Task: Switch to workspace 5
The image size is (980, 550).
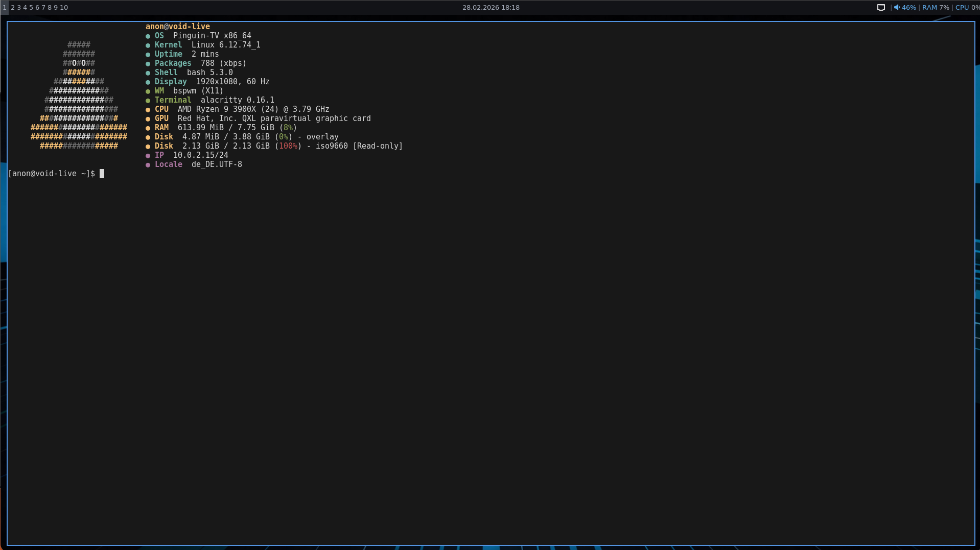Action: [x=31, y=8]
